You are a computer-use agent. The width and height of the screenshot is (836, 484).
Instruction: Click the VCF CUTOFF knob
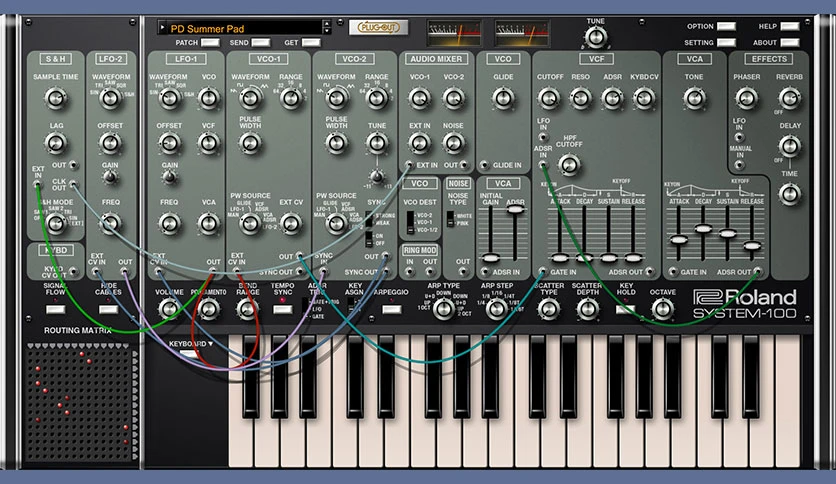[x=549, y=99]
